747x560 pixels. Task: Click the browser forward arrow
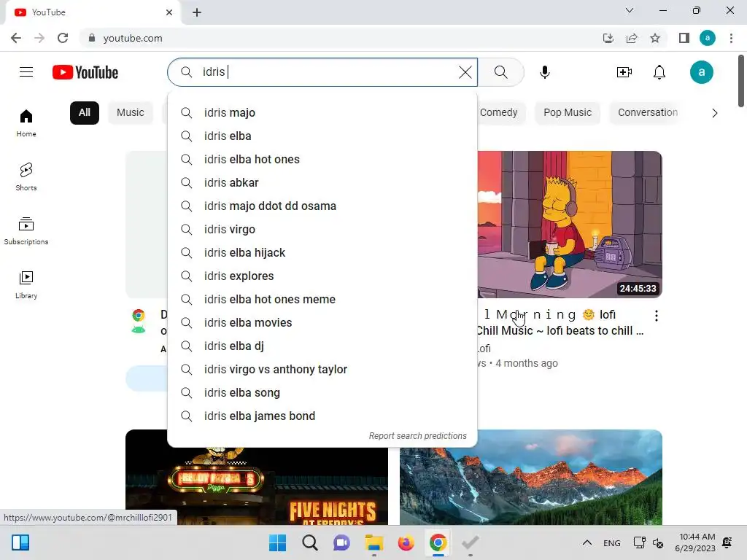pos(39,38)
